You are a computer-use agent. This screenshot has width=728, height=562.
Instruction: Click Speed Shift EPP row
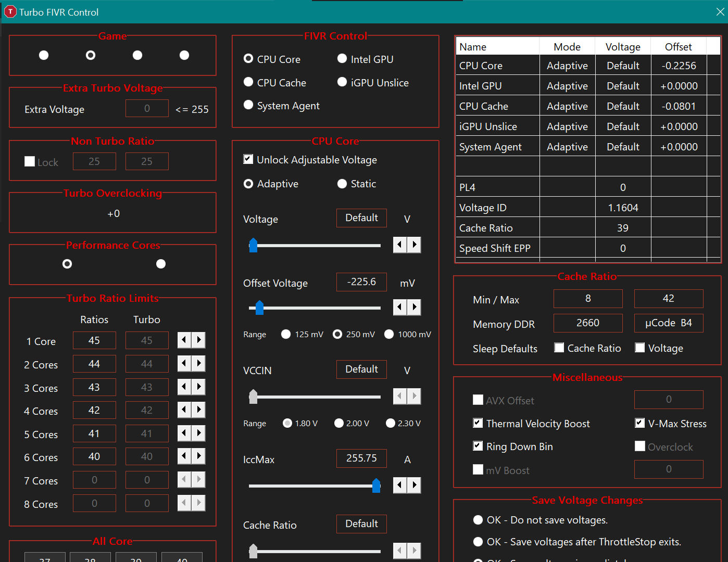pyautogui.click(x=588, y=248)
